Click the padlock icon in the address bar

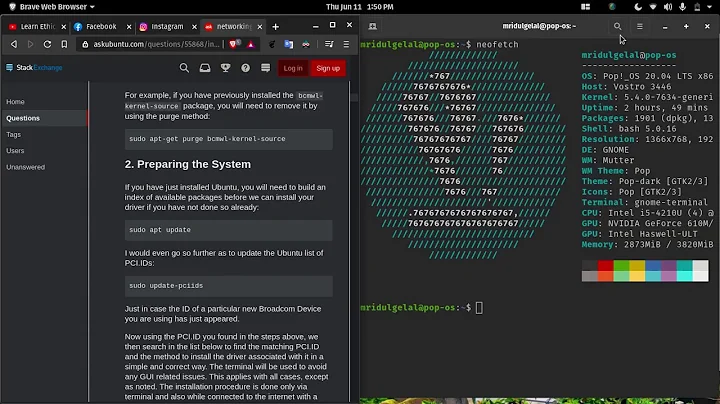pos(85,45)
